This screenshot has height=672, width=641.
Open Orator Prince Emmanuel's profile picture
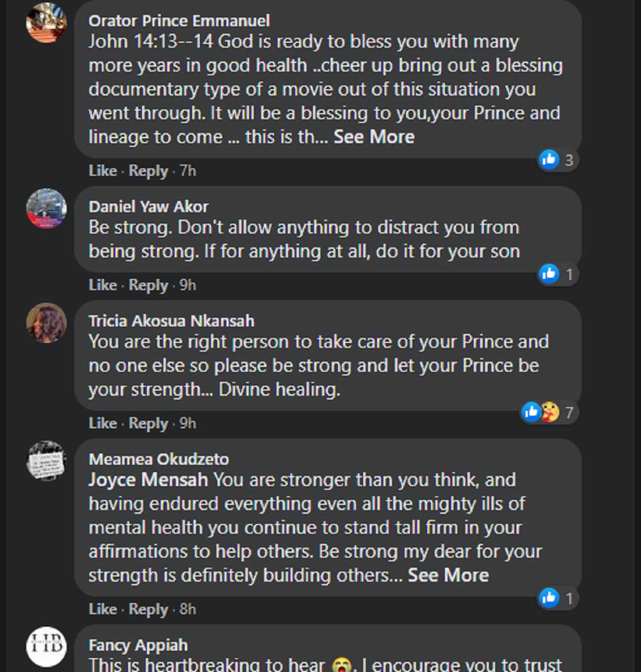point(46,23)
